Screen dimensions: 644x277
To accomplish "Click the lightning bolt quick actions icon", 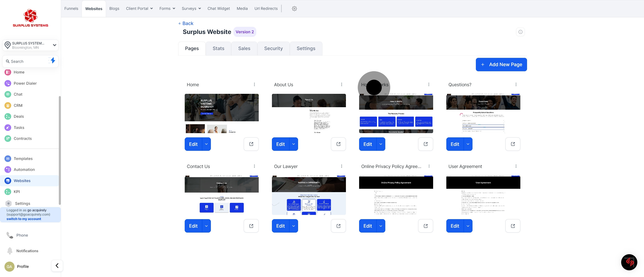I will click(53, 61).
